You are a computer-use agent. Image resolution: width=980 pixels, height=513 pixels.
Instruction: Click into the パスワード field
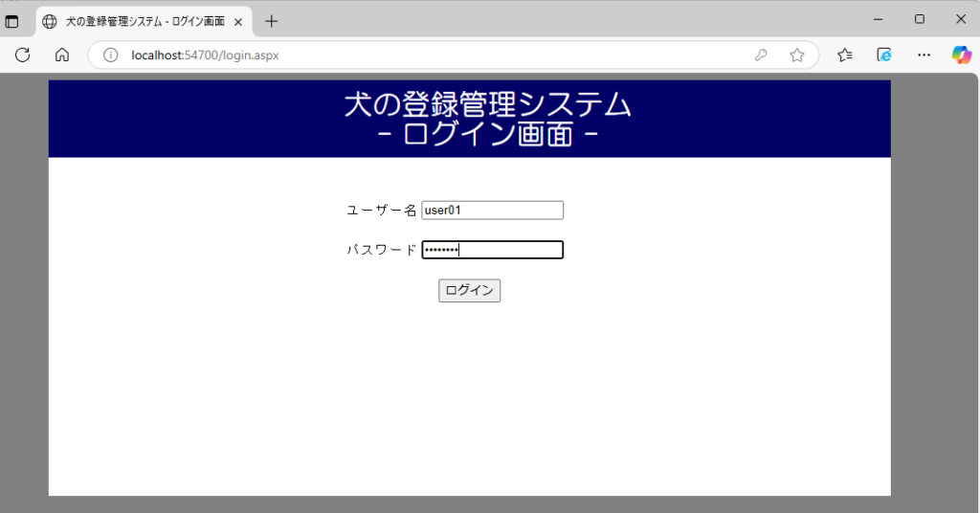point(492,250)
